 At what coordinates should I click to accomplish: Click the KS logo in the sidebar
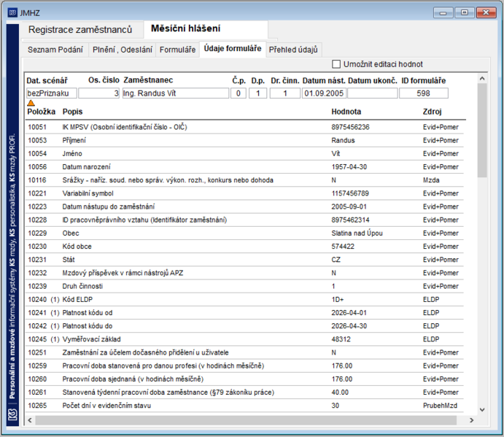[x=12, y=414]
